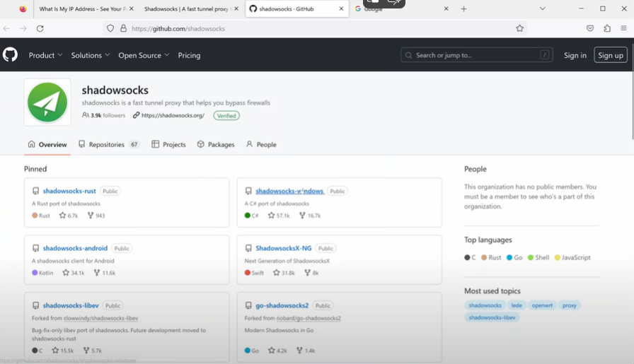Click the shadowsocks-libev topic tag
This screenshot has width=634, height=364.
(492, 317)
